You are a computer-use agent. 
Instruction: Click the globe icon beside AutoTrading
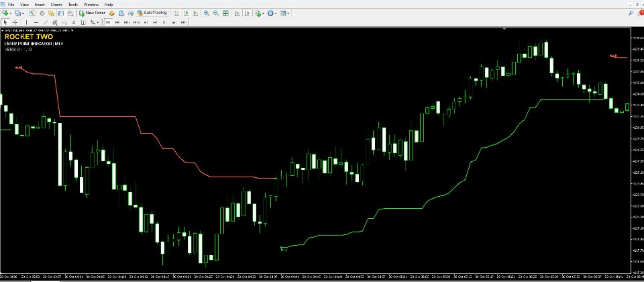(x=131, y=13)
